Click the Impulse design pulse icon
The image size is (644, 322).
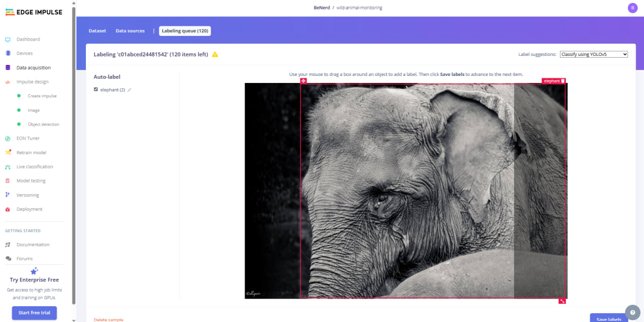coord(8,82)
